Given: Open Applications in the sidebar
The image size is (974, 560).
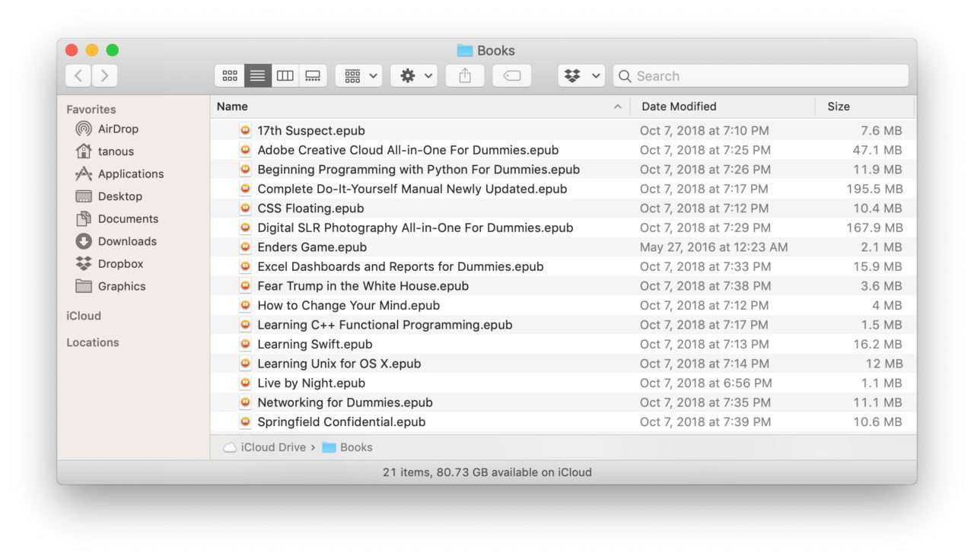Looking at the screenshot, I should point(130,174).
